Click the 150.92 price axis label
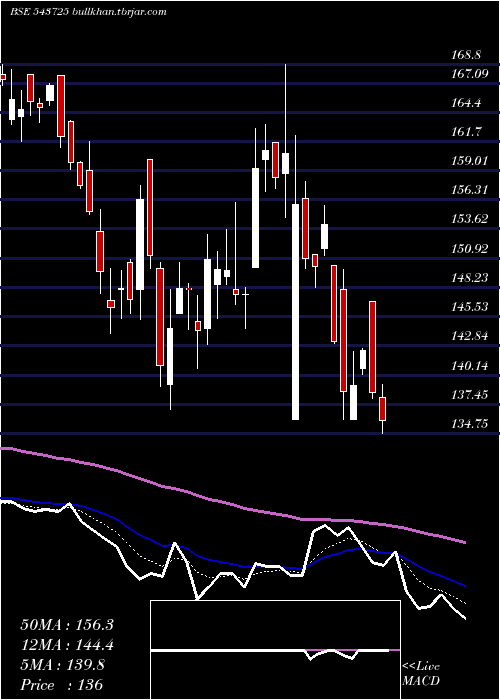The image size is (500, 700). click(470, 248)
